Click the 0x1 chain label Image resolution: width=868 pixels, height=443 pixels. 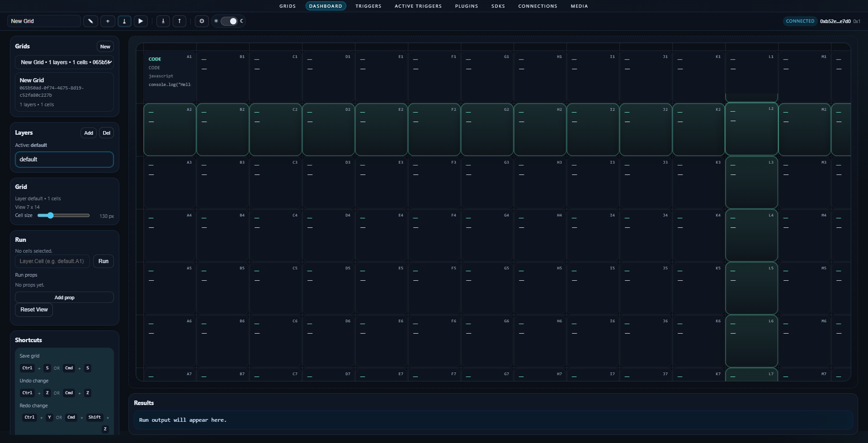(857, 21)
